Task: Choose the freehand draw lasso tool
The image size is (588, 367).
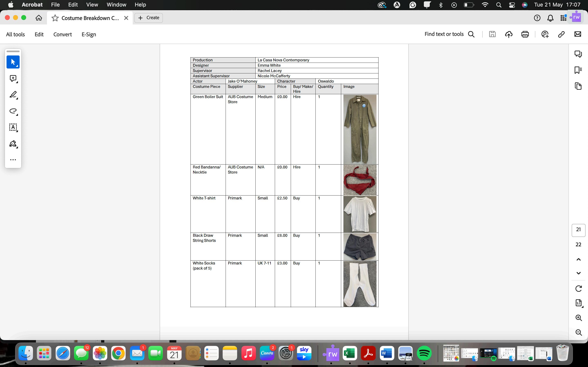Action: [13, 111]
